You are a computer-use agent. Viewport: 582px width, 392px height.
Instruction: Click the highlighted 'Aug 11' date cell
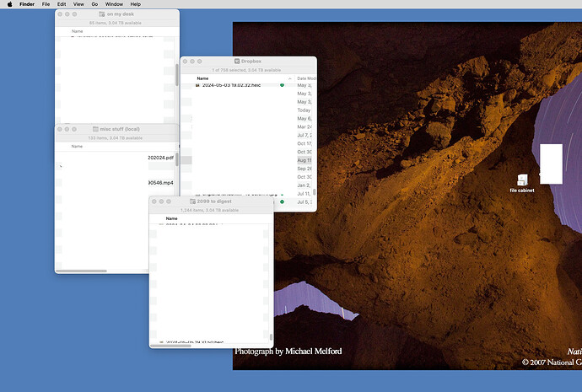tap(304, 160)
